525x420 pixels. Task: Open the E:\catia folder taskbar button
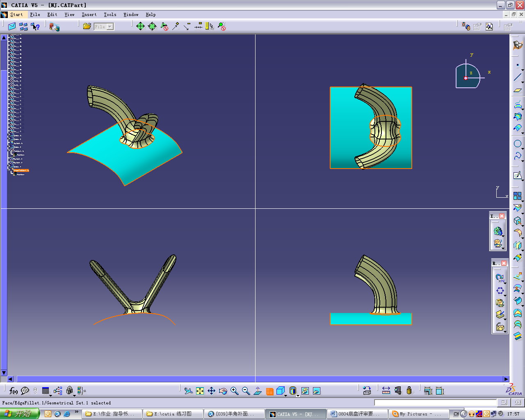[173, 414]
